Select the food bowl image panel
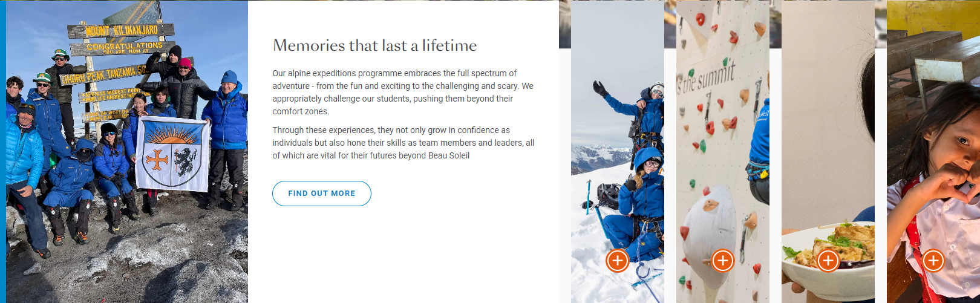This screenshot has height=303, width=980. pyautogui.click(x=828, y=151)
